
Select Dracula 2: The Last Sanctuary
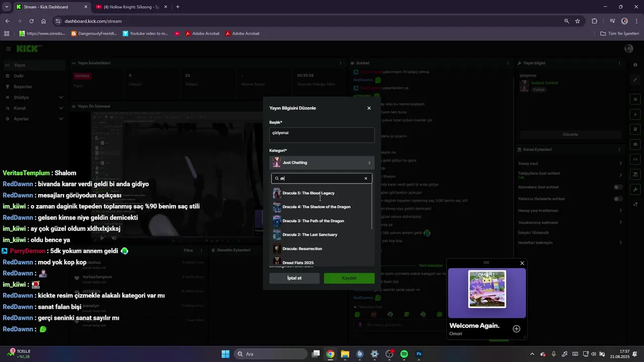point(321,235)
